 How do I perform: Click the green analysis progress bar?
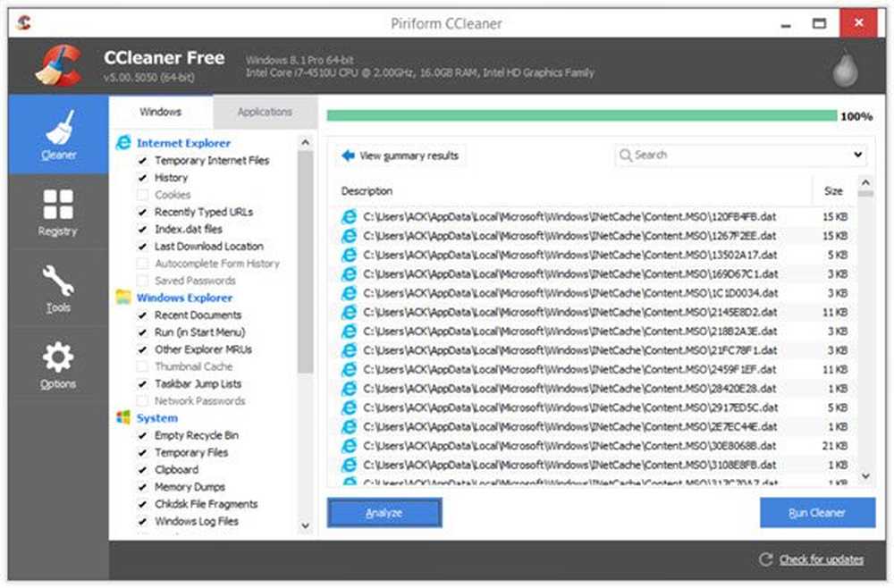pyautogui.click(x=581, y=116)
